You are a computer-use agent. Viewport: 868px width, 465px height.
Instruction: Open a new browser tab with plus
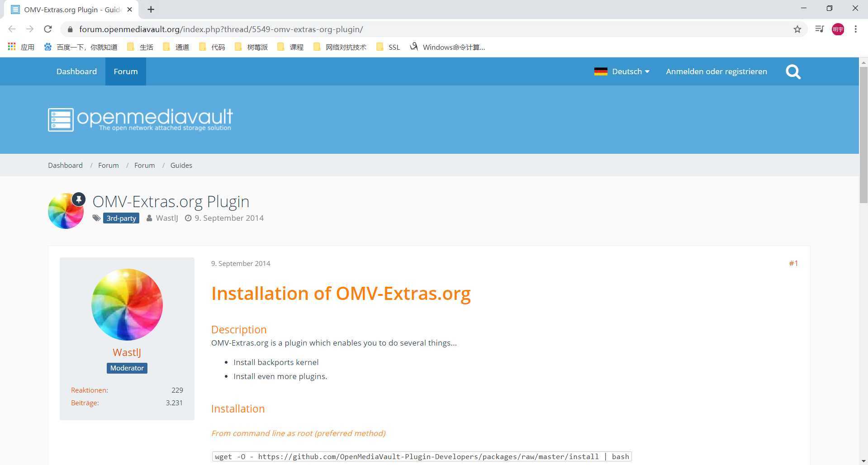[x=151, y=9]
